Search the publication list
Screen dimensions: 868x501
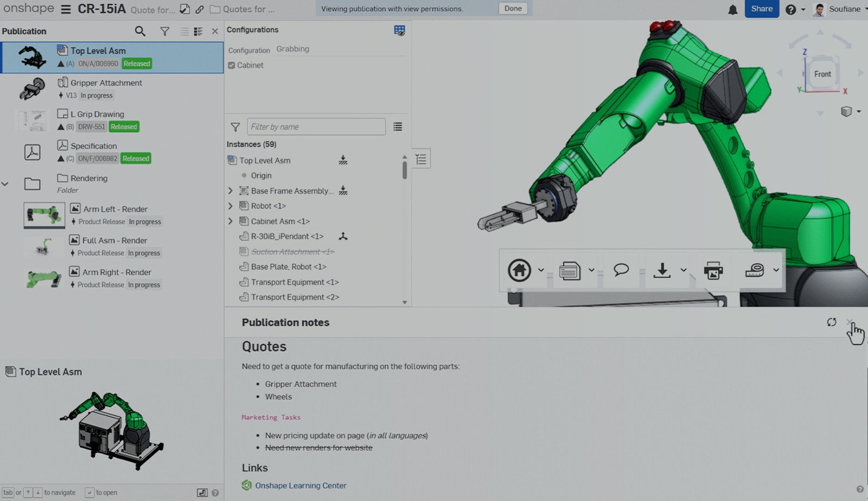coord(140,31)
